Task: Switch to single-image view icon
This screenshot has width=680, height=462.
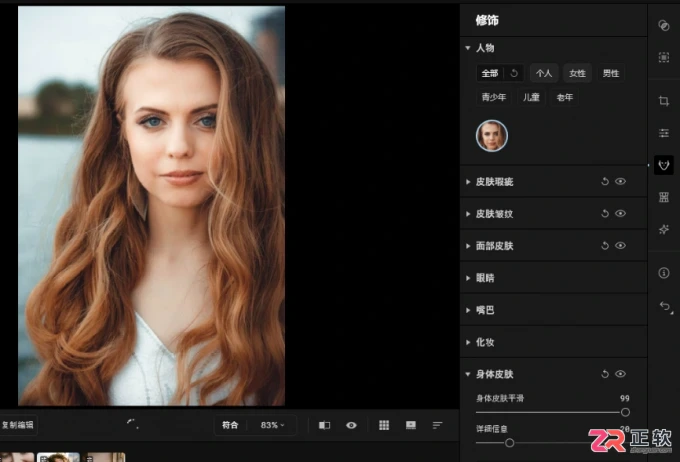Action: click(411, 425)
